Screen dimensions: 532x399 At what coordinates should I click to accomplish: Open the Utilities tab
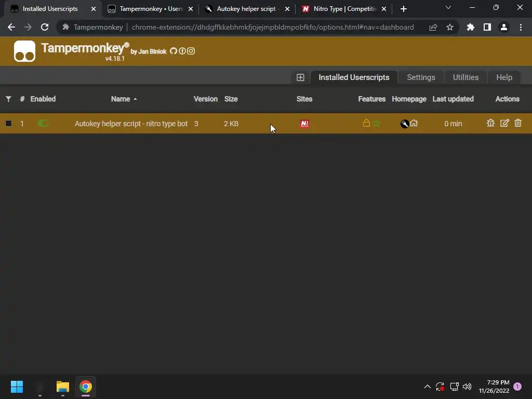tap(465, 77)
